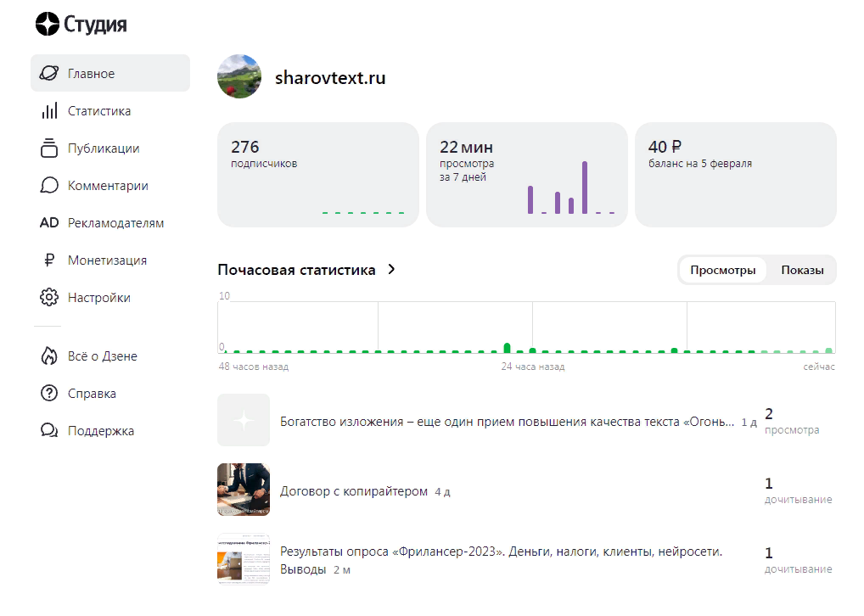Select the Публикации icon
864x616 pixels.
point(51,148)
